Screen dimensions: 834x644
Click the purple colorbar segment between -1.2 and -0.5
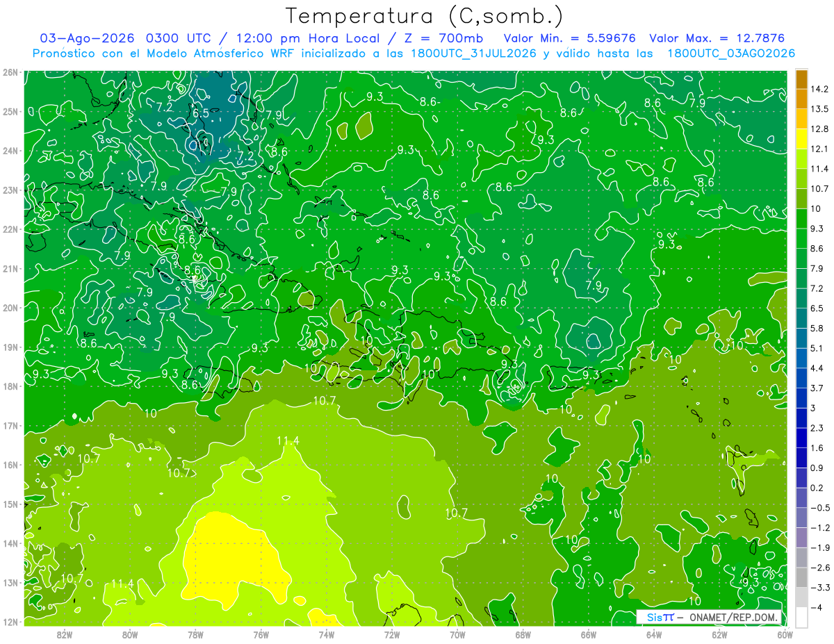point(801,517)
